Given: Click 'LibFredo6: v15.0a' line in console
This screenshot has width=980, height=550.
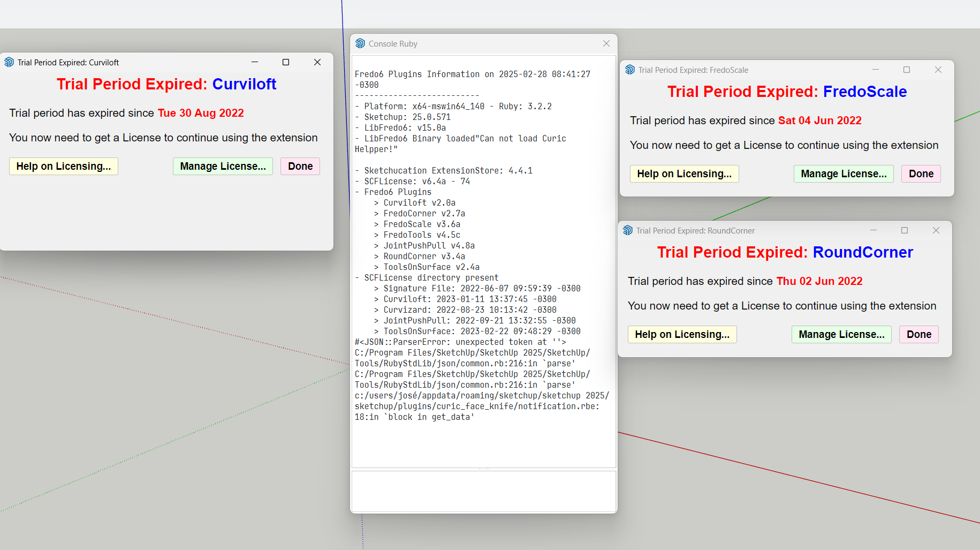Looking at the screenshot, I should pos(400,127).
